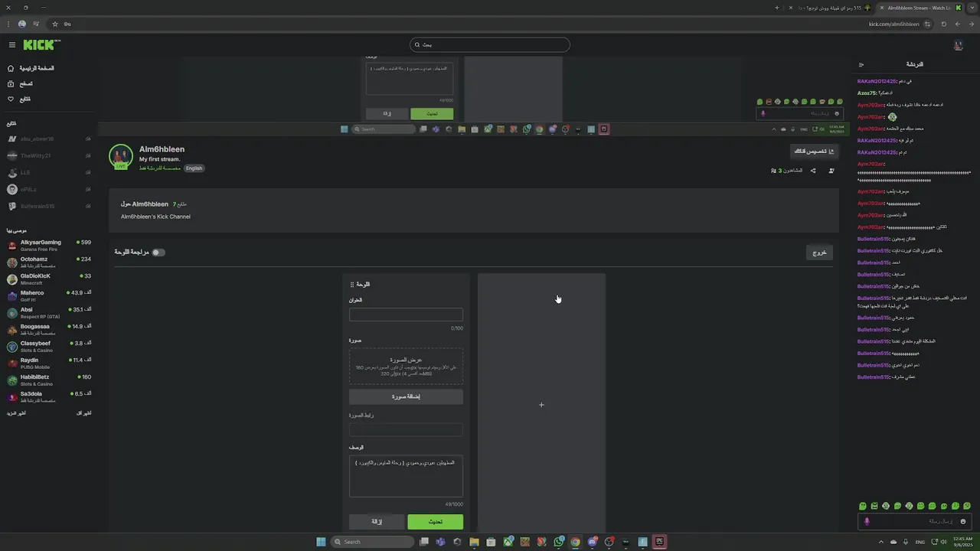
Task: Focus the image link input field
Action: point(406,429)
